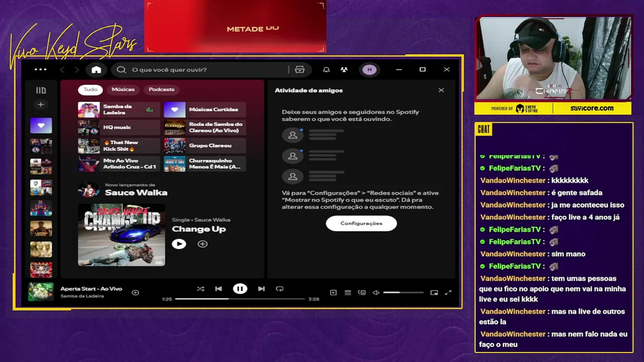Skip to the next track
The width and height of the screenshot is (644, 362).
click(261, 289)
